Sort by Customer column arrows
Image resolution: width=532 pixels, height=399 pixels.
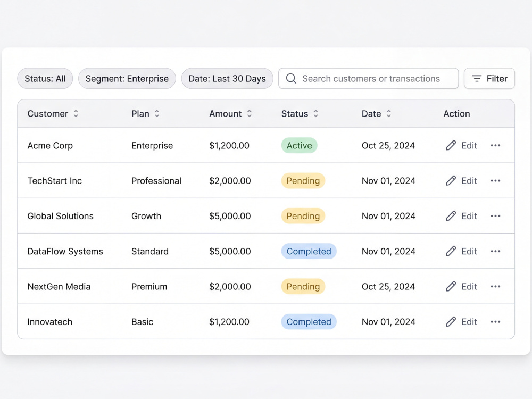(x=76, y=113)
